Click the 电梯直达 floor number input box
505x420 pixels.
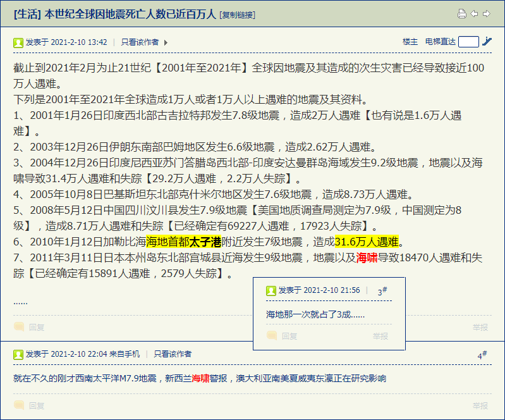pyautogui.click(x=468, y=42)
